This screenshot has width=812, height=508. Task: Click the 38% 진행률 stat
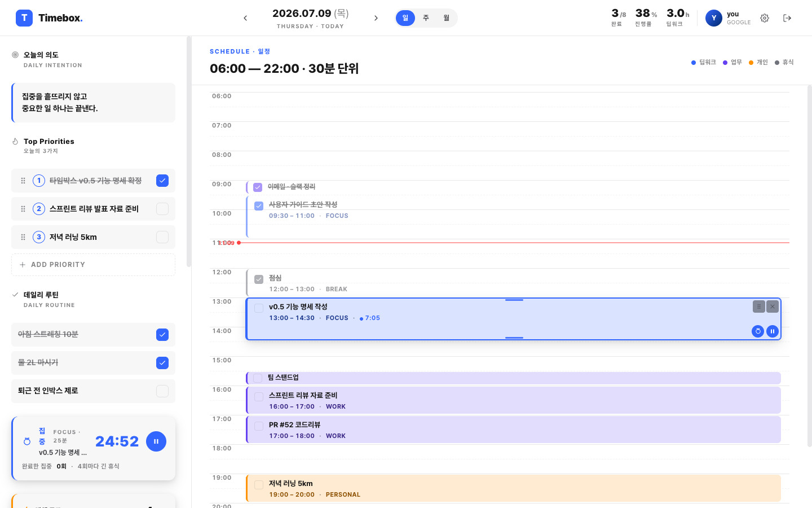[x=646, y=17]
